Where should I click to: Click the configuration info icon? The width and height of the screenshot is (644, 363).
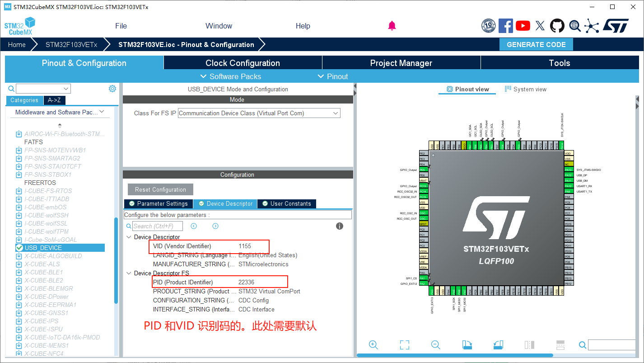coord(340,226)
